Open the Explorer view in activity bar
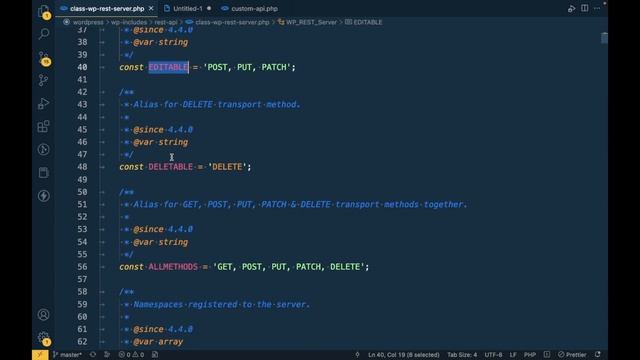The image size is (640, 360). click(x=43, y=11)
